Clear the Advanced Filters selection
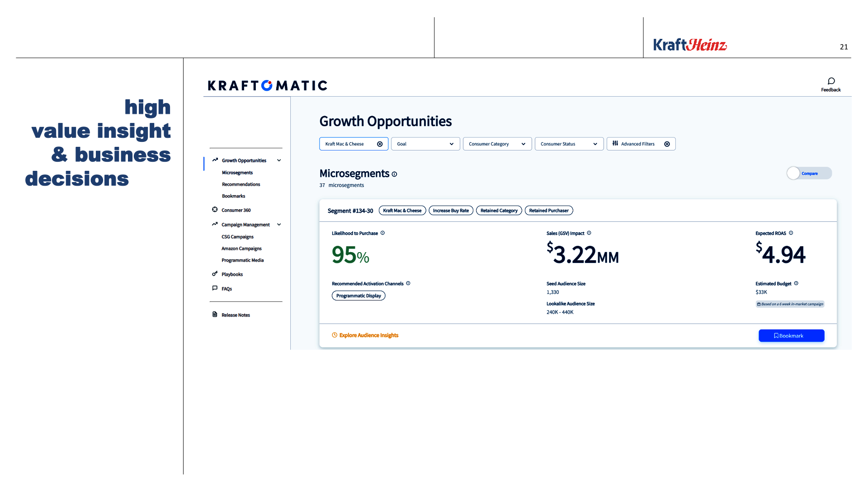Viewport: 868px width, 488px height. (x=667, y=144)
